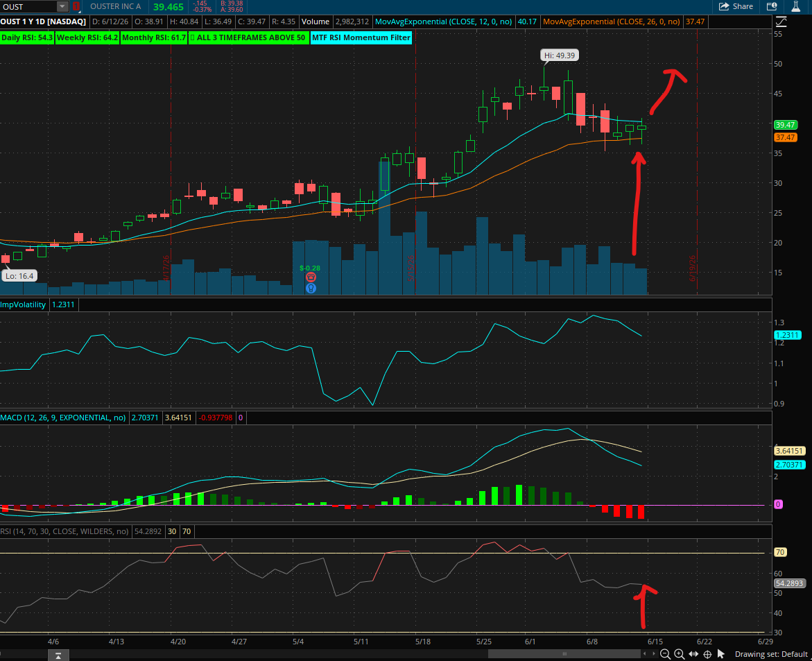Screen dimensions: 812x661
Task: Open the OUST symbol dropdown arrow
Action: [62, 7]
